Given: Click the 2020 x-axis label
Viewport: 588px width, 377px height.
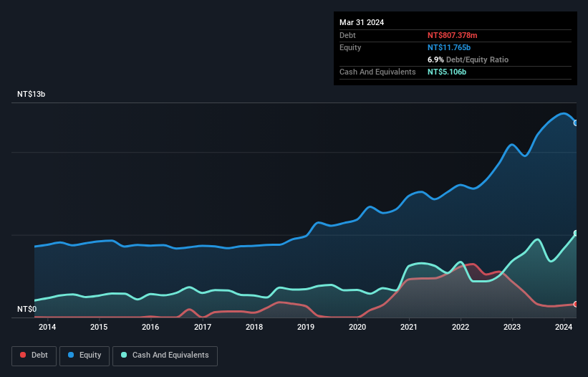Looking at the screenshot, I should click(x=357, y=327).
